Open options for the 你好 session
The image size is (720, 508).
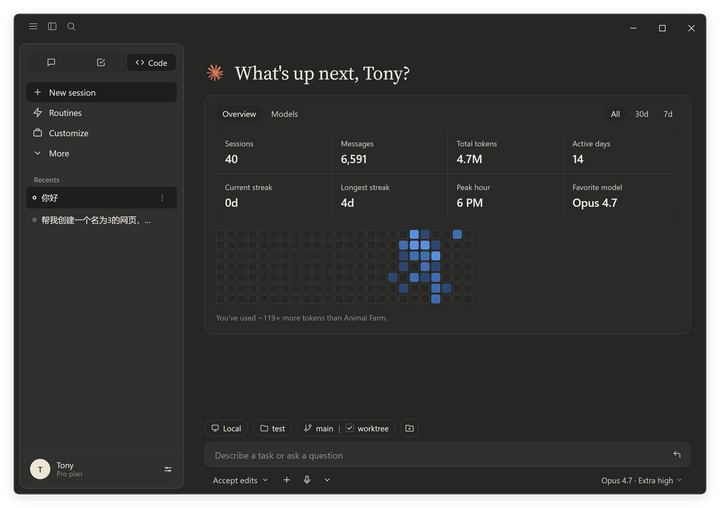[x=162, y=198]
